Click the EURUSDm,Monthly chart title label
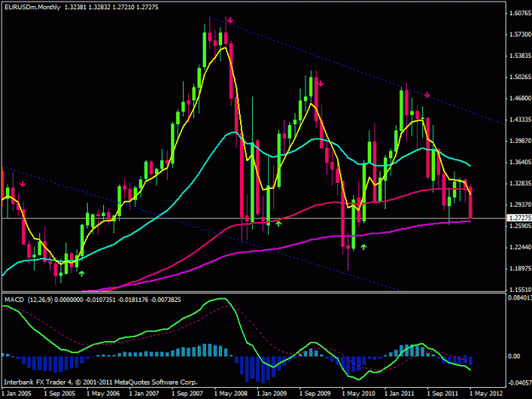 point(32,7)
